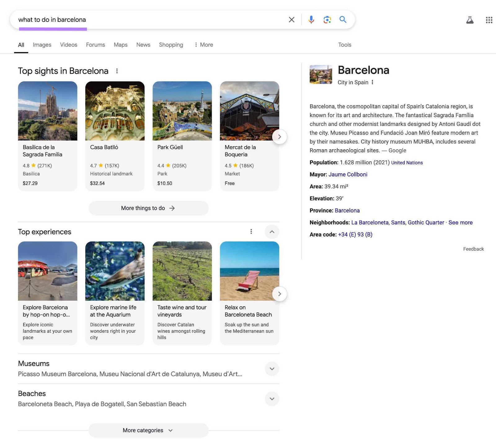
Task: Click the $27.29 price on Sagrada Familia card
Action: (x=30, y=183)
